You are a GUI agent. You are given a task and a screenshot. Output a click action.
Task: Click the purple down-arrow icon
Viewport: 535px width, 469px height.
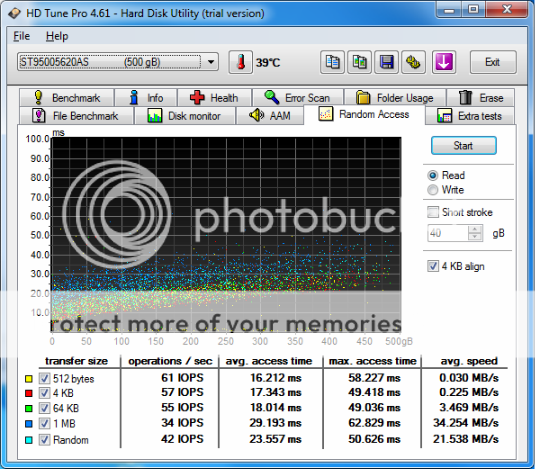pyautogui.click(x=444, y=62)
